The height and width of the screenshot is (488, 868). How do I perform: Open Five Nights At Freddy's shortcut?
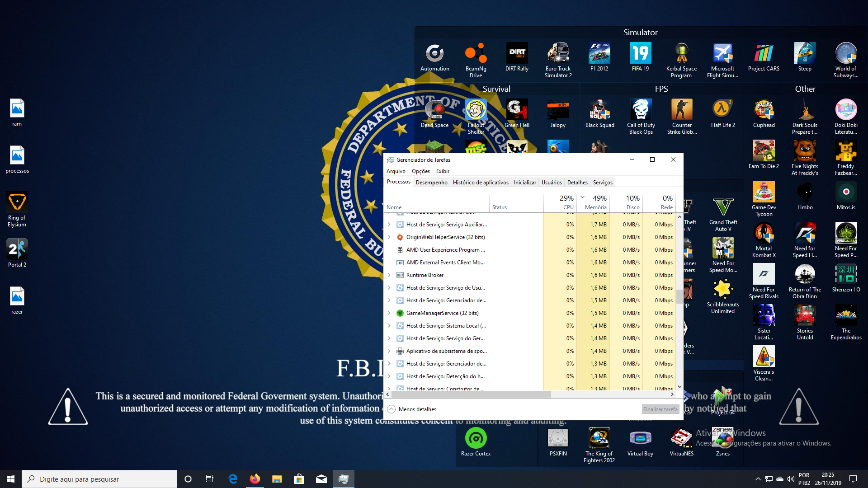(805, 158)
